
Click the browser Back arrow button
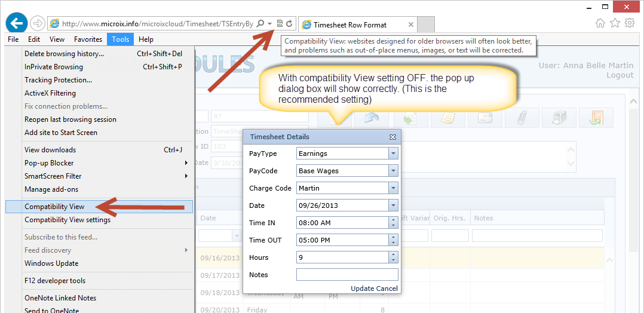point(16,23)
